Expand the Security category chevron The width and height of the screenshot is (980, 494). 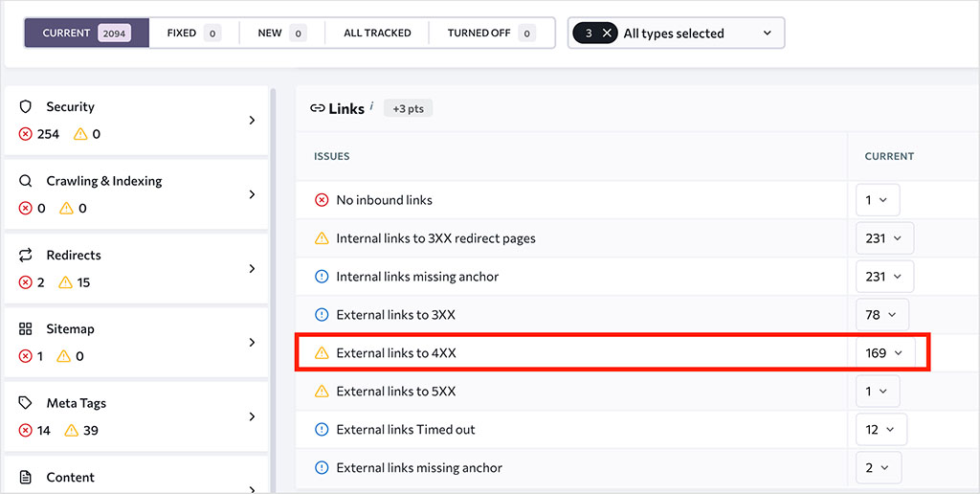[x=252, y=120]
